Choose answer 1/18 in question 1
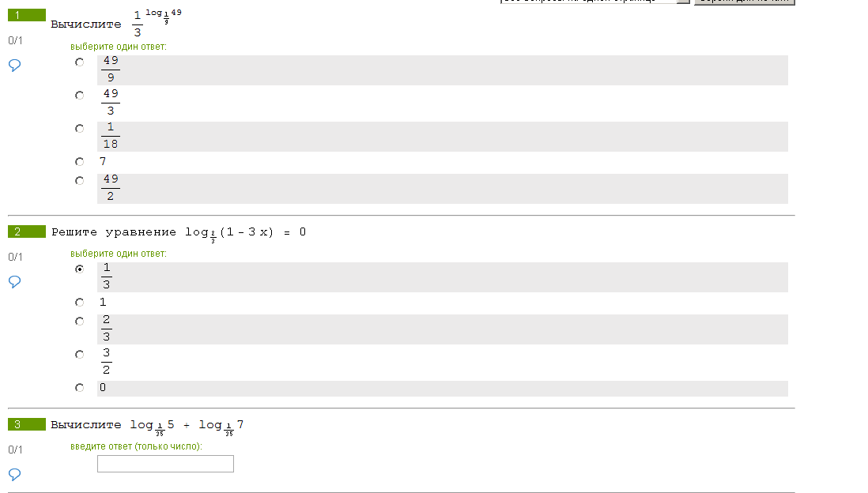 tap(79, 128)
